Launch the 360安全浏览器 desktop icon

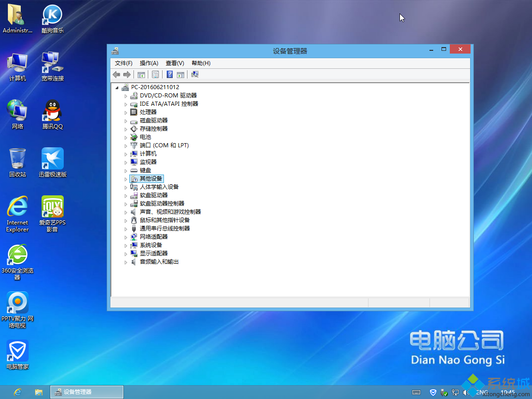[17, 255]
